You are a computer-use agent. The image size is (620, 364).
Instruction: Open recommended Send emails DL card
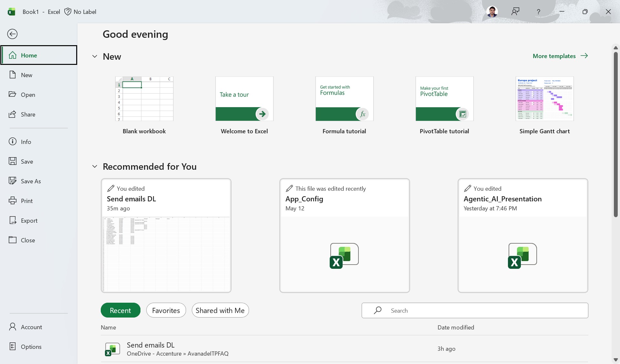166,236
